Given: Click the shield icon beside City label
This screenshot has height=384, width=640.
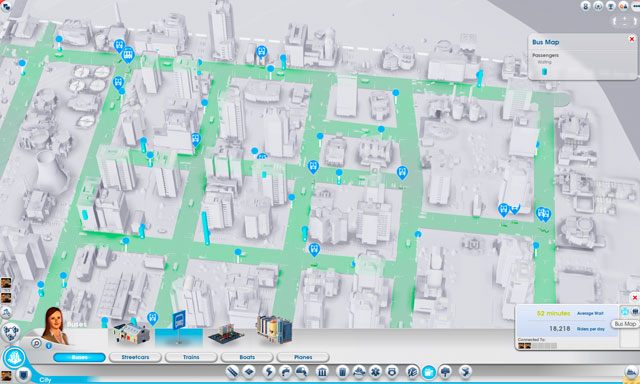Looking at the screenshot, I should coord(24,374).
